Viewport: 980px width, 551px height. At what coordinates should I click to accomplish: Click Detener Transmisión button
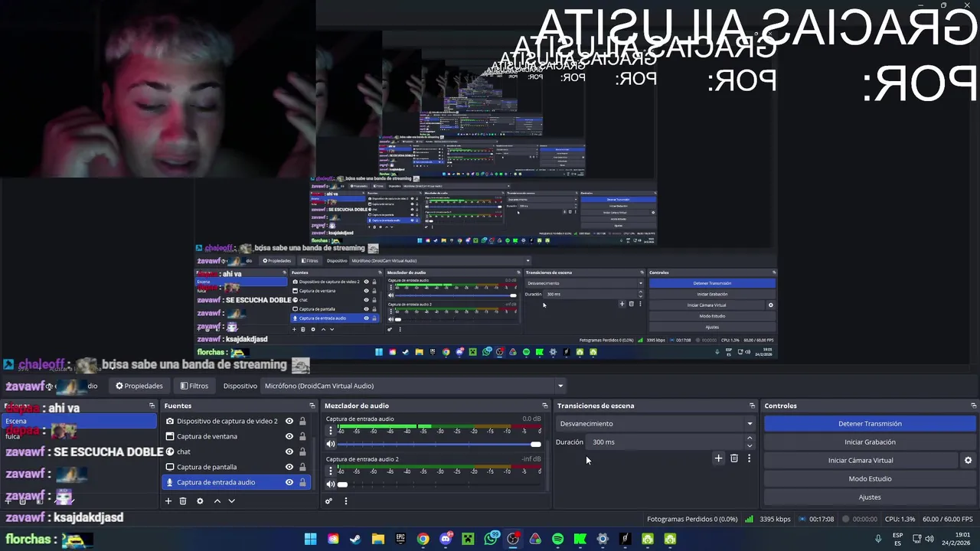(x=870, y=423)
